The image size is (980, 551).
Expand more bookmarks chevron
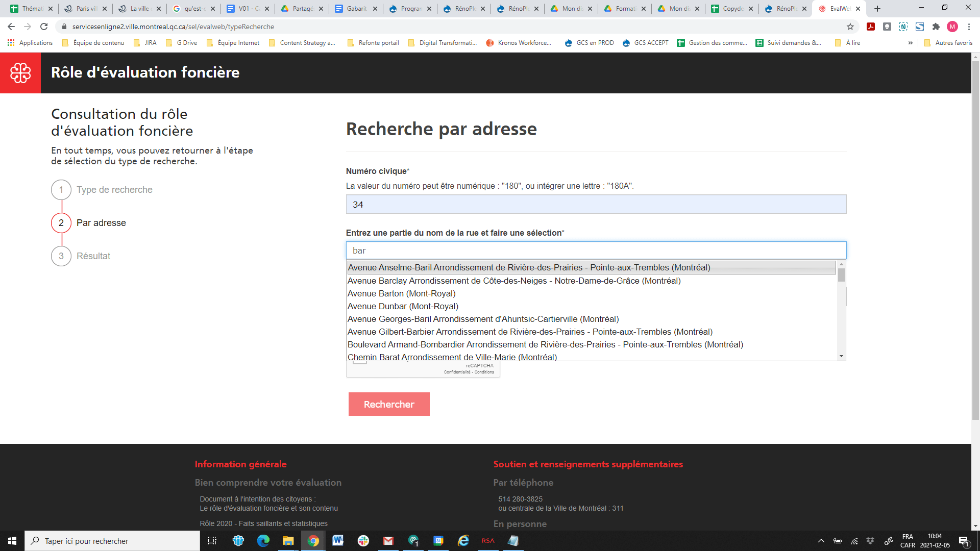910,43
